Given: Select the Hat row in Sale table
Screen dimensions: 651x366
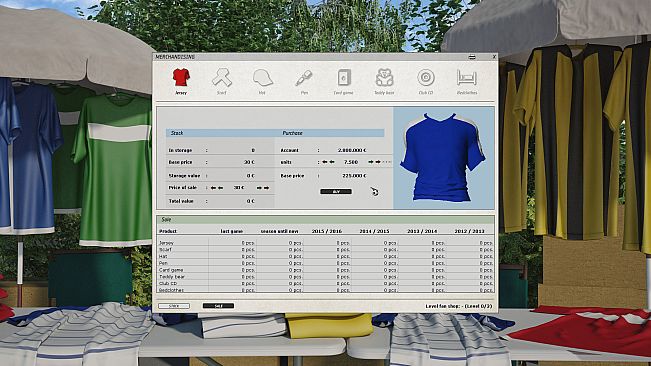Looking at the screenshot, I should tap(326, 256).
